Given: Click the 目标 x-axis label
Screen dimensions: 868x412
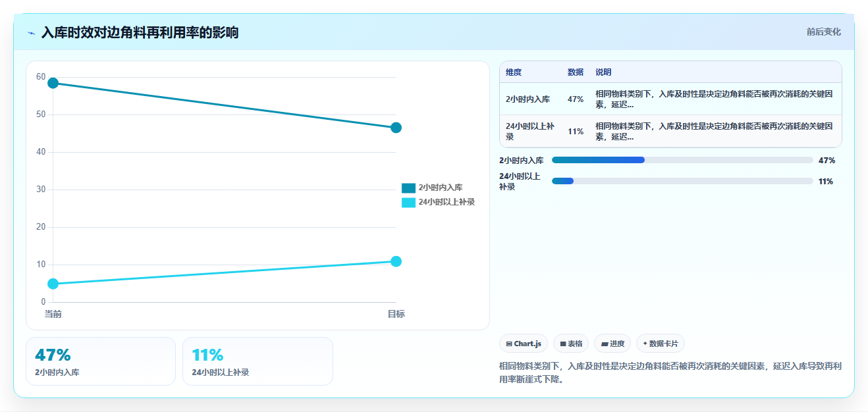Looking at the screenshot, I should pyautogui.click(x=396, y=314).
